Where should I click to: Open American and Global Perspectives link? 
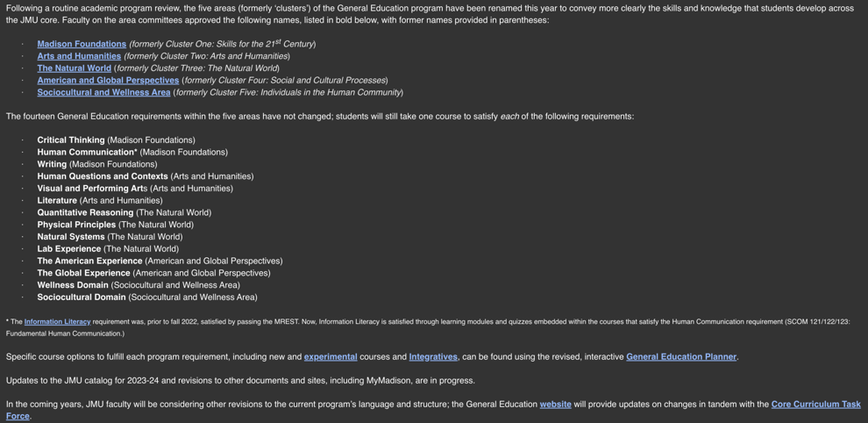(108, 81)
